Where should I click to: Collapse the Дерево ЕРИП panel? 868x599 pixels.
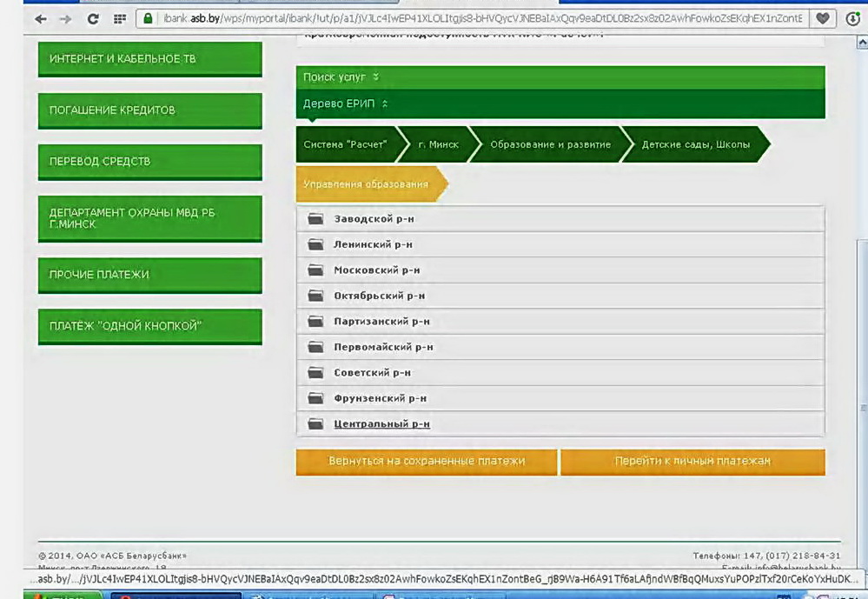click(345, 103)
